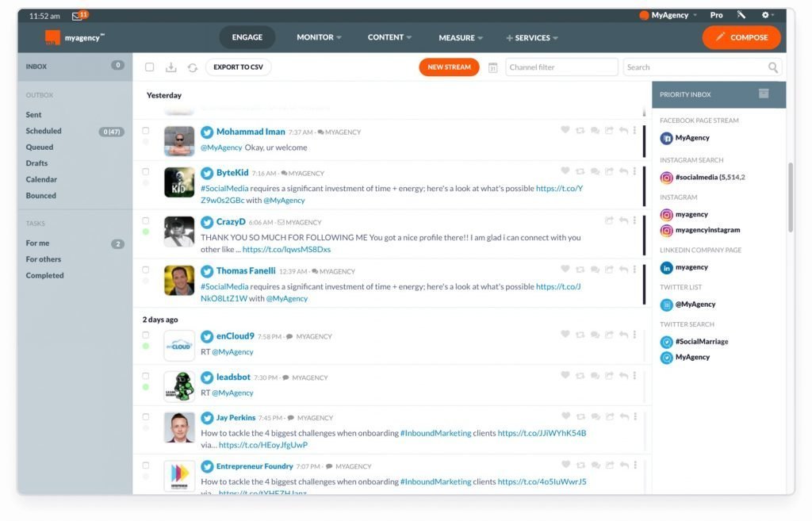The height and width of the screenshot is (521, 812).
Task: Create a New Stream
Action: pos(449,67)
